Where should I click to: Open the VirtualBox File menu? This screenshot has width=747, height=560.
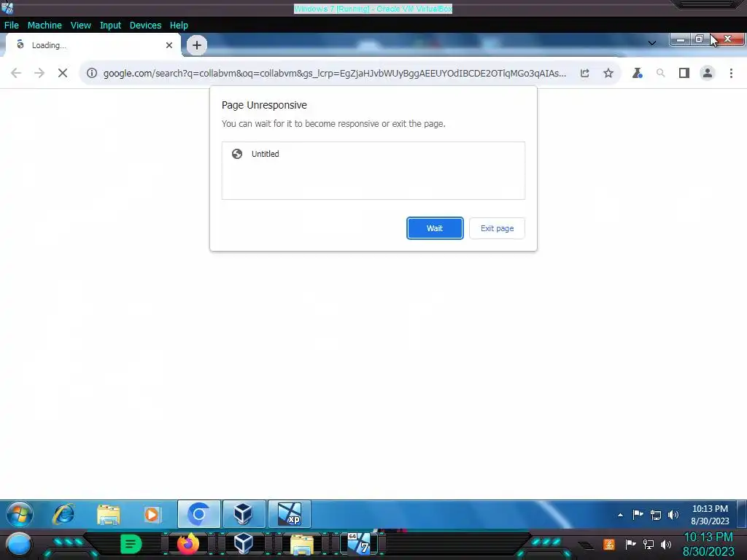pyautogui.click(x=12, y=26)
